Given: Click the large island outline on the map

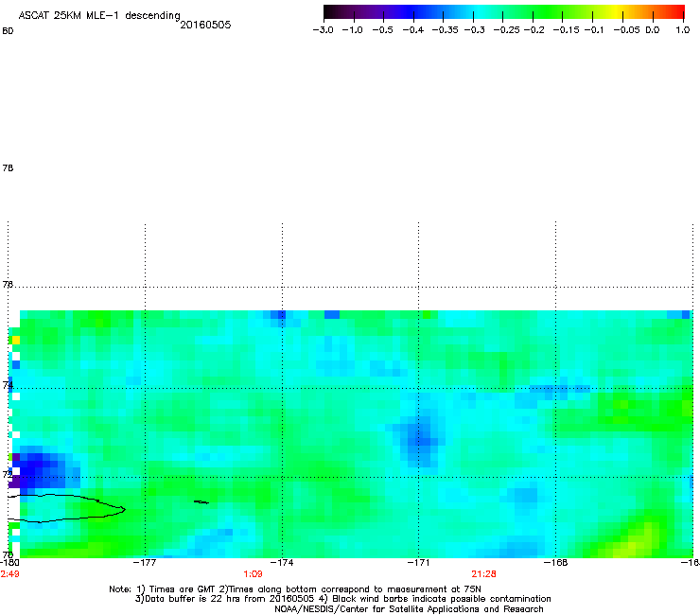Looking at the screenshot, I should [67, 508].
